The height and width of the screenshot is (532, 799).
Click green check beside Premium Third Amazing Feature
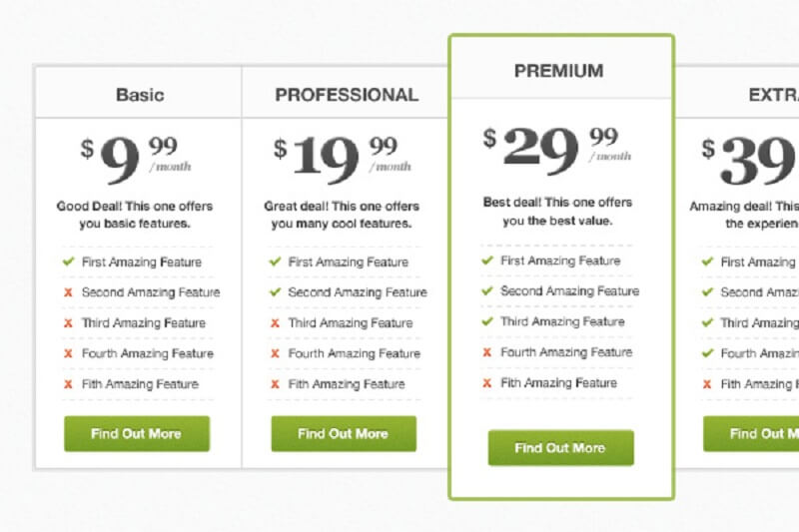(x=487, y=321)
